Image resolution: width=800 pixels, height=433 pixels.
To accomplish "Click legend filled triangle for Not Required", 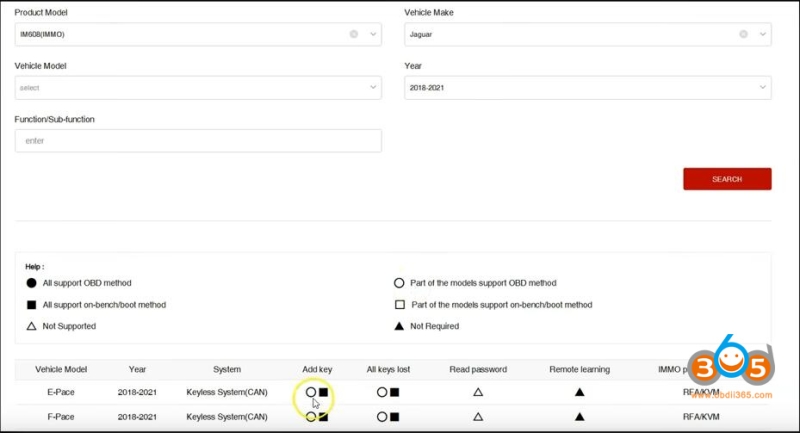I will click(399, 326).
